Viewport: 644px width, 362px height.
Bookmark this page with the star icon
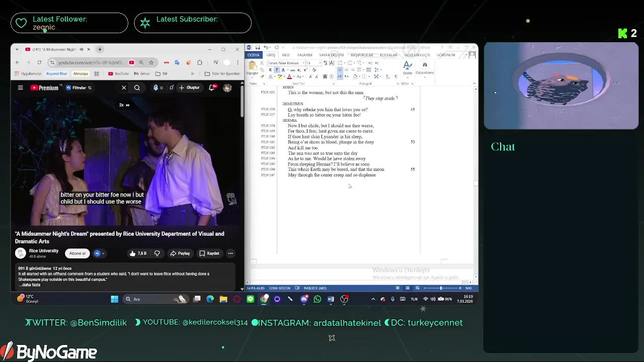pyautogui.click(x=151, y=62)
